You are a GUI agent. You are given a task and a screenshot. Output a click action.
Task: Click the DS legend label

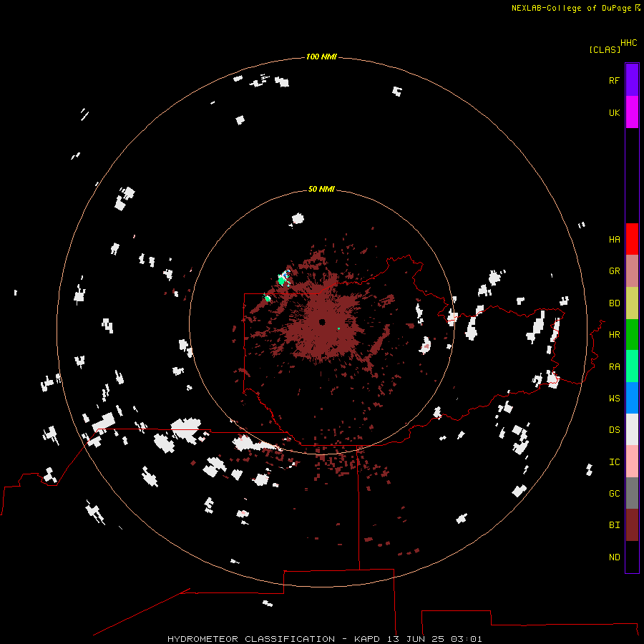pos(614,430)
